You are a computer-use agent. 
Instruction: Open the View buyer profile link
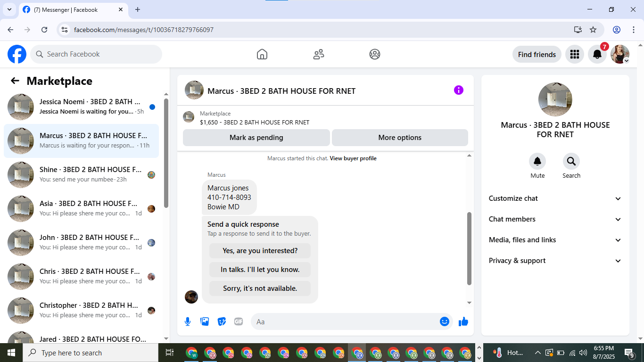[x=353, y=158]
